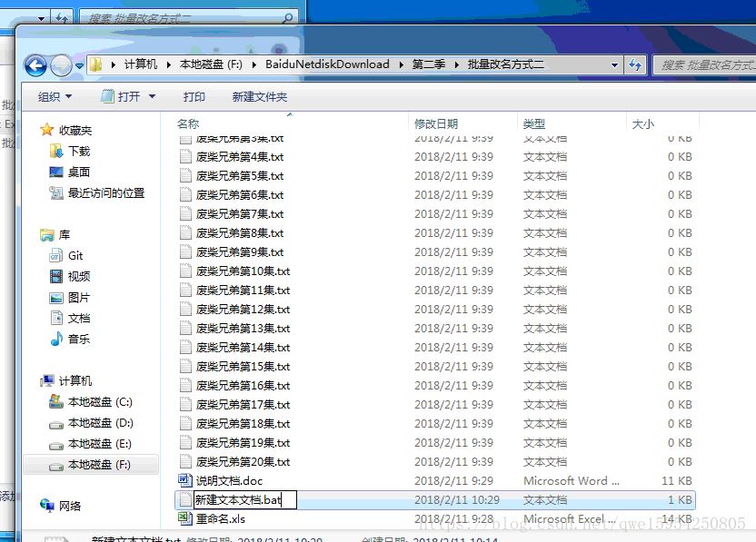Select 计算机 in the address breadcrumb
Viewport: 756px width, 542px height.
coord(140,64)
